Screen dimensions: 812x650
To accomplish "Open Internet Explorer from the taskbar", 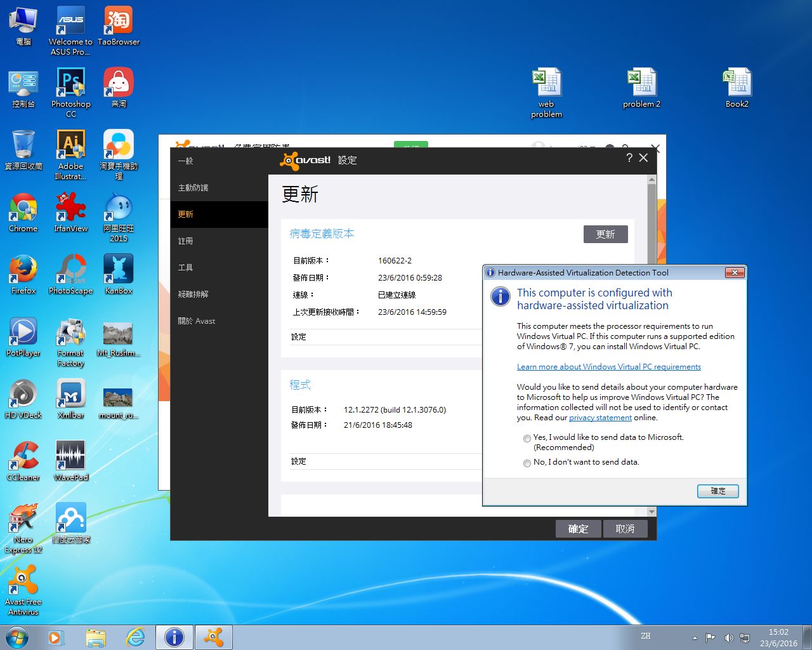I will [x=135, y=637].
